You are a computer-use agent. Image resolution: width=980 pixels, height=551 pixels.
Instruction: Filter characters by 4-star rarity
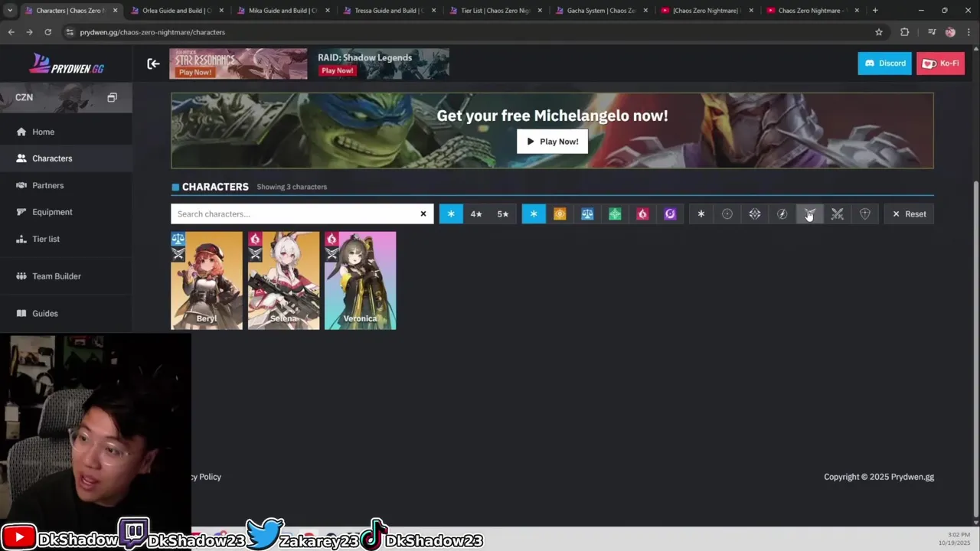(476, 214)
